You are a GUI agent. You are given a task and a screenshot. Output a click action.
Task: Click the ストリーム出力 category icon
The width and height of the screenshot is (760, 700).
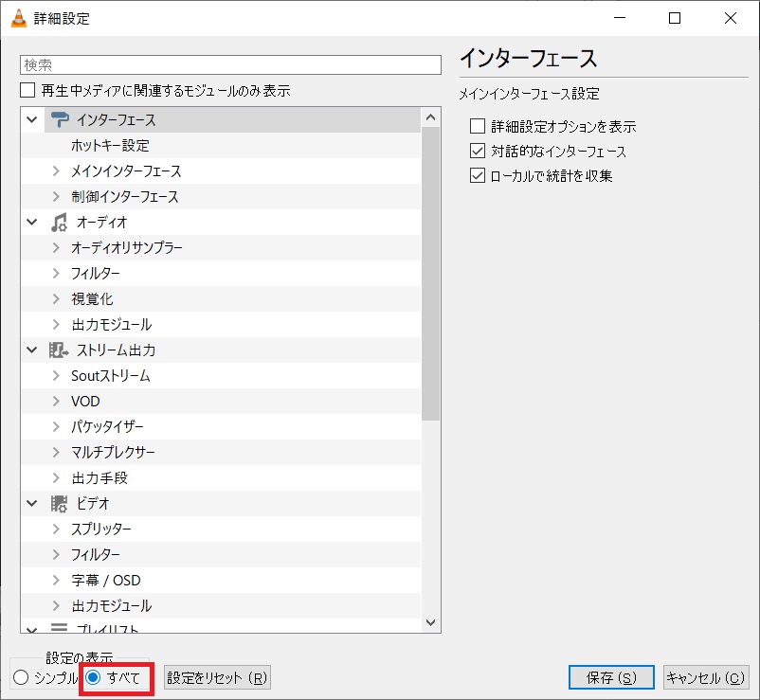pos(57,350)
